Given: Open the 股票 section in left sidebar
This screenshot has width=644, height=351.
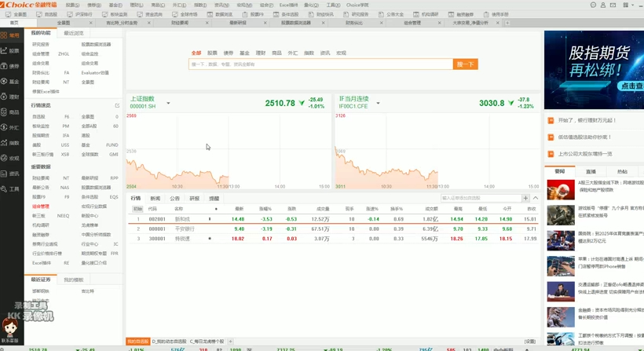Looking at the screenshot, I should (x=11, y=51).
